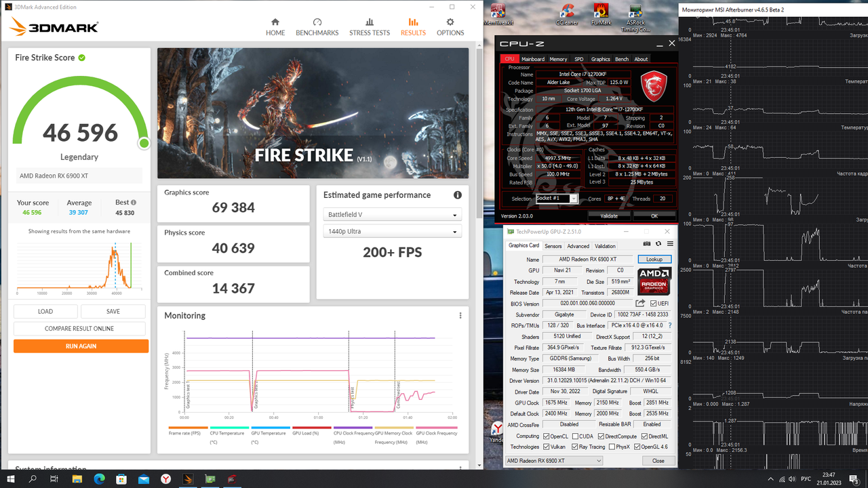Open the HOME section in 3DMark
The height and width of the screenshot is (488, 868).
275,27
